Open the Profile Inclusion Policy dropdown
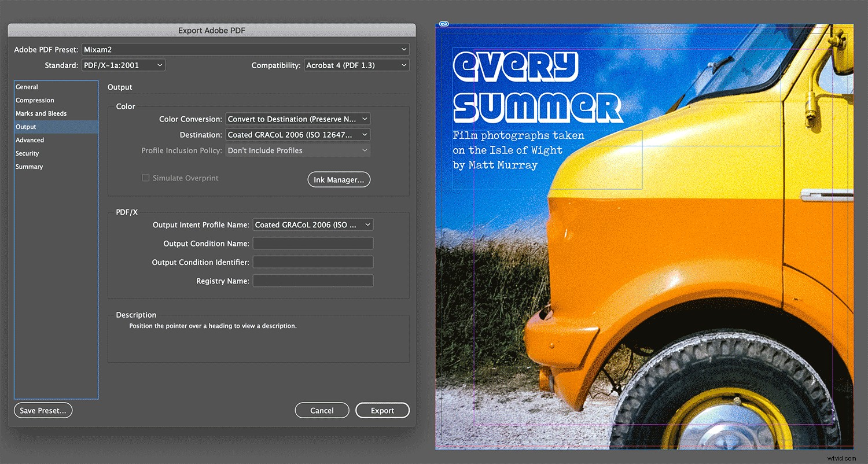This screenshot has width=868, height=464. [x=297, y=150]
